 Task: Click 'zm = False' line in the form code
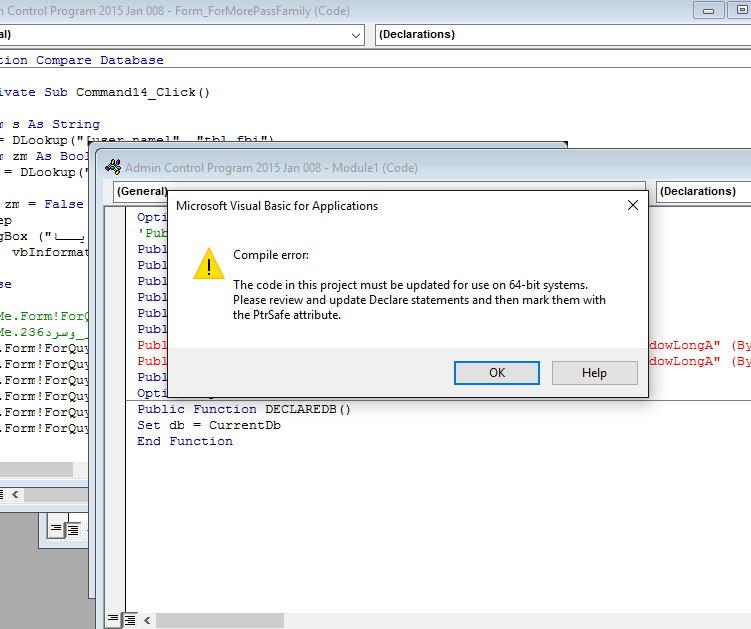[x=44, y=204]
